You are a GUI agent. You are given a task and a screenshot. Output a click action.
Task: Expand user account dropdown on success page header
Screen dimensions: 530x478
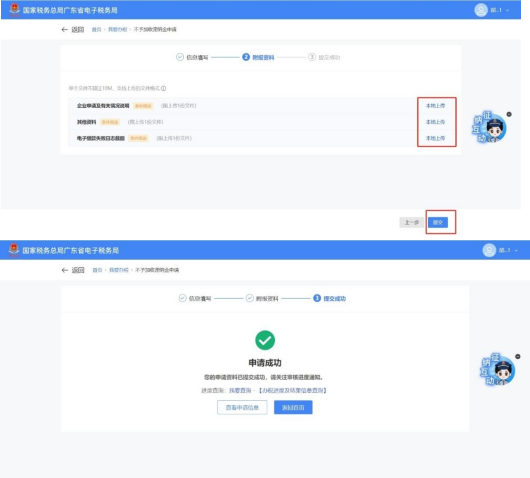516,251
